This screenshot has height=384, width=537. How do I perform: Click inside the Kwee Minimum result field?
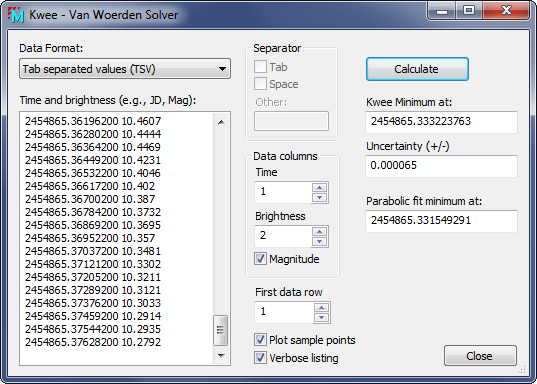(x=441, y=122)
